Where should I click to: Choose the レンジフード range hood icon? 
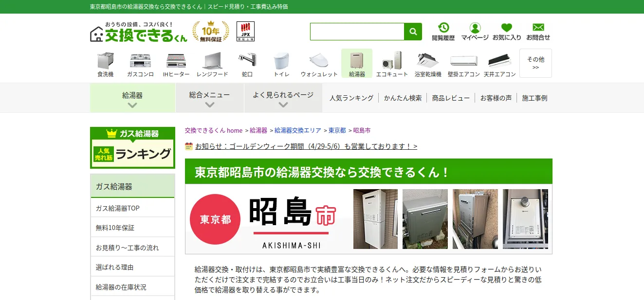[x=212, y=64]
